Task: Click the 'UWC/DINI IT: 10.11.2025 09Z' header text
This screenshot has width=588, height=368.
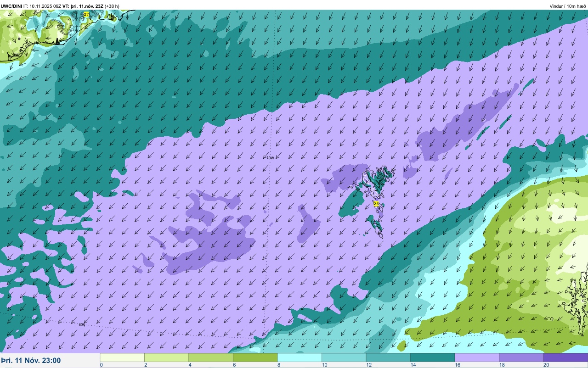Action: coord(31,6)
